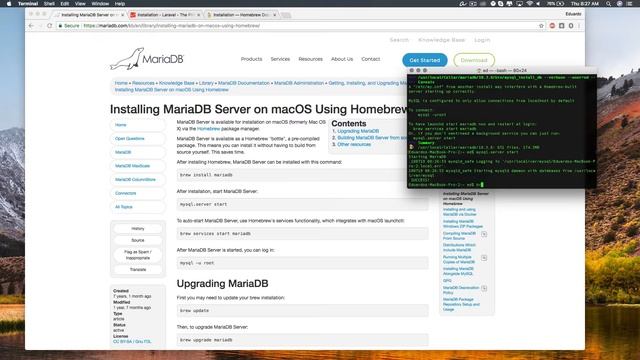Open the red ad-blocker extension icon
640x360 pixels.
[x=552, y=26]
